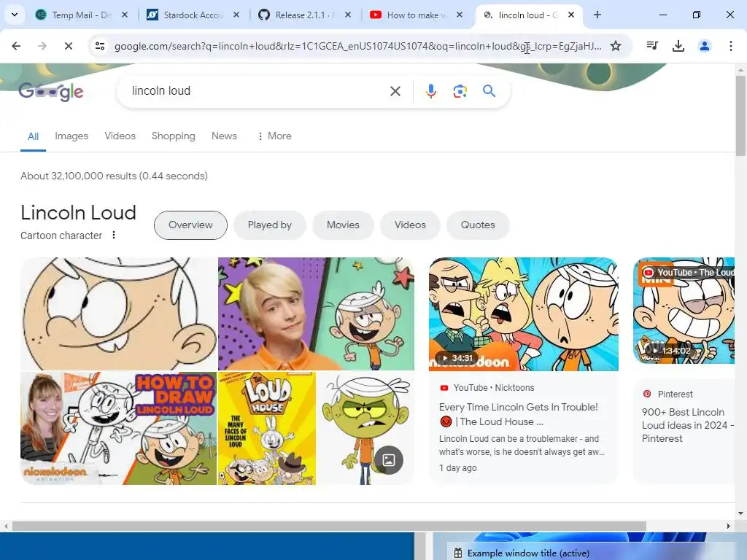Clear the search box text
Screen dimensions: 747x560
[395, 91]
